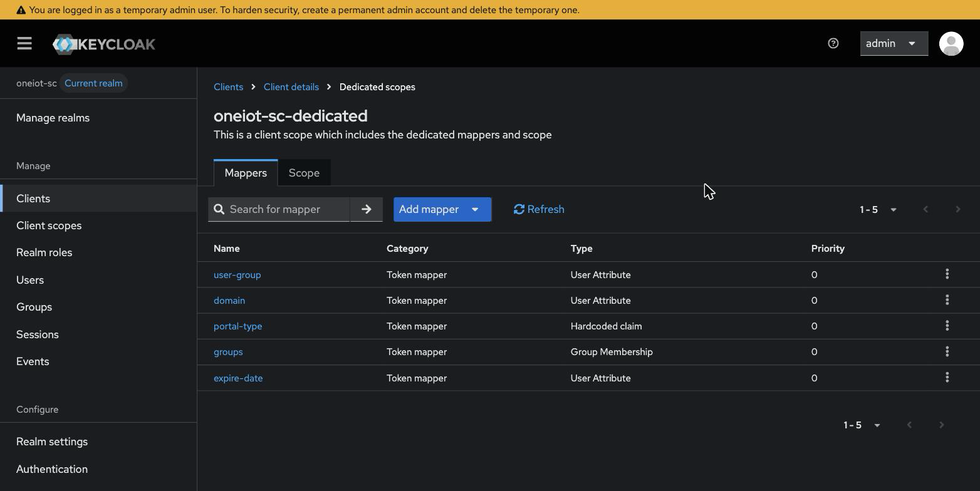Expand top 1 - 5 per-page selector
Screen dimensions: 980x491
tap(878, 209)
